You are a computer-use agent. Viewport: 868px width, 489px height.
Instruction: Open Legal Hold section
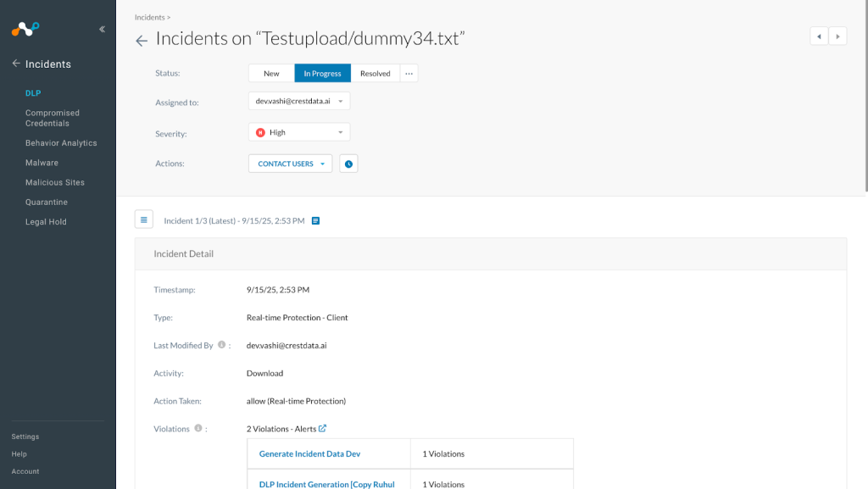click(46, 222)
